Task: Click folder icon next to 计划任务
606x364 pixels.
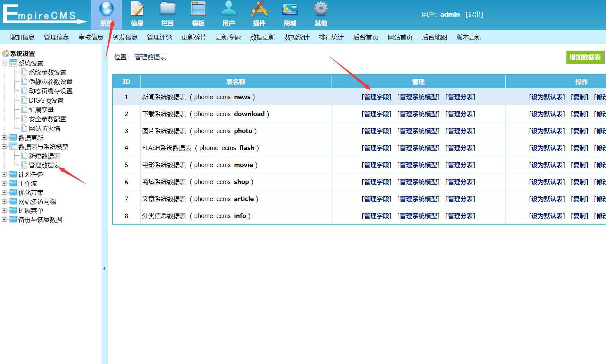Action: 13,174
